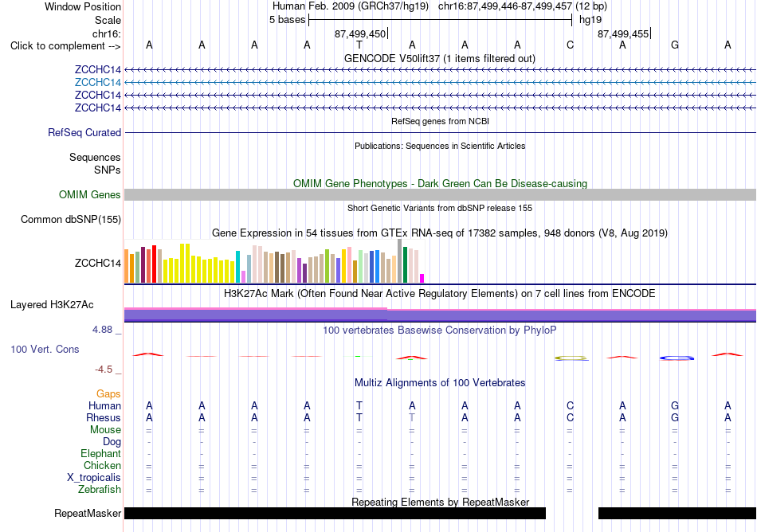This screenshot has height=532, width=757.
Task: Click the base G in the chr16 sequence row
Action: tap(675, 45)
